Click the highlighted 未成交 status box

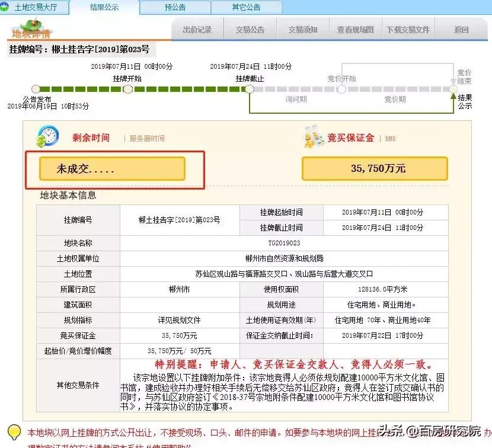click(113, 168)
